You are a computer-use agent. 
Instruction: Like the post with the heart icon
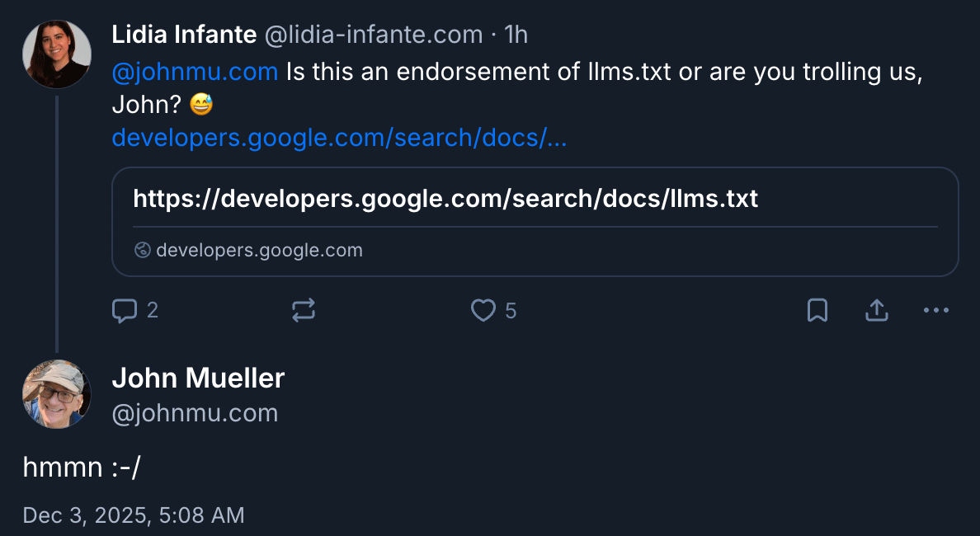click(x=483, y=311)
